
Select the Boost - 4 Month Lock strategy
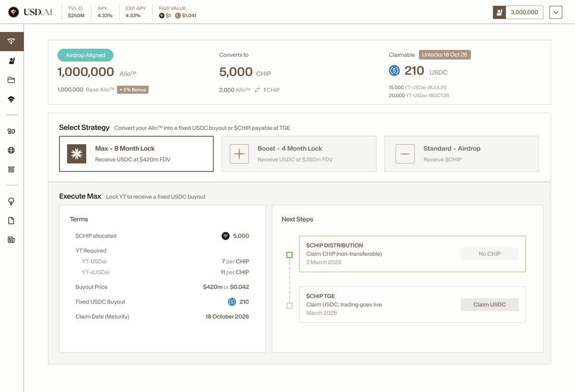tap(299, 154)
